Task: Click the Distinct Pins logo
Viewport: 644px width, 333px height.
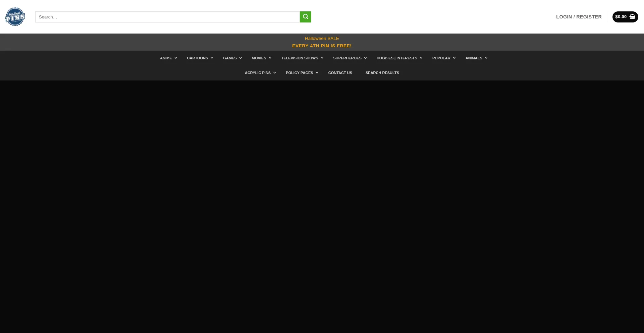Action: point(15,17)
